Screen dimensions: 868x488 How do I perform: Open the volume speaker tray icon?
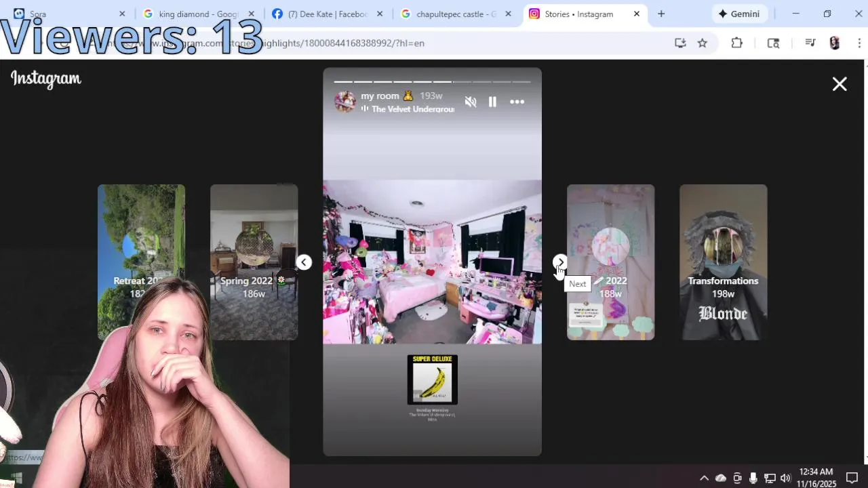pyautogui.click(x=786, y=479)
